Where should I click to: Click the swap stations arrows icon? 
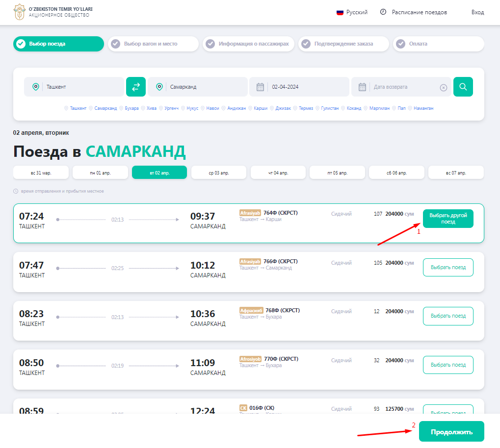136,87
